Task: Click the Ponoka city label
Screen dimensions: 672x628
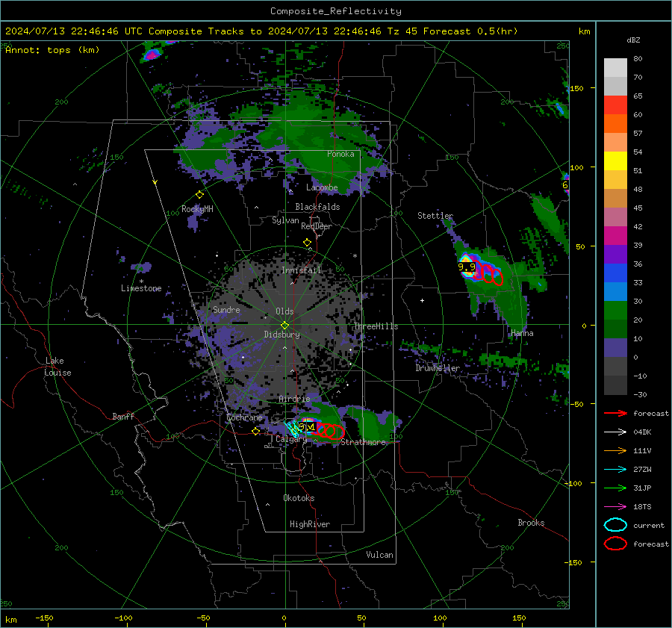Action: point(340,154)
